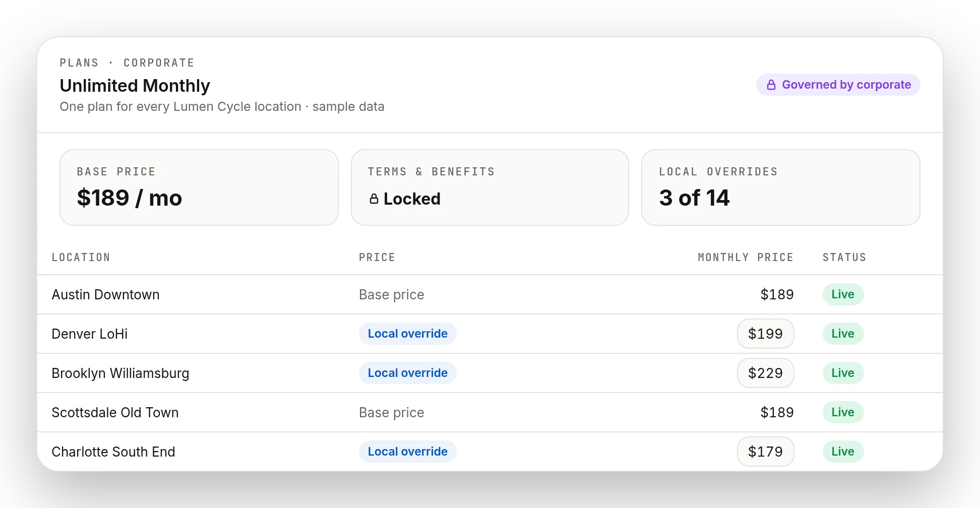Click the lock icon beside Locked

click(x=374, y=199)
